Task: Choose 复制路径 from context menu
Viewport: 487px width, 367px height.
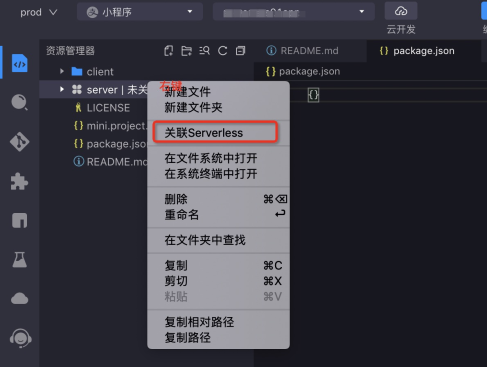Action: point(218,338)
